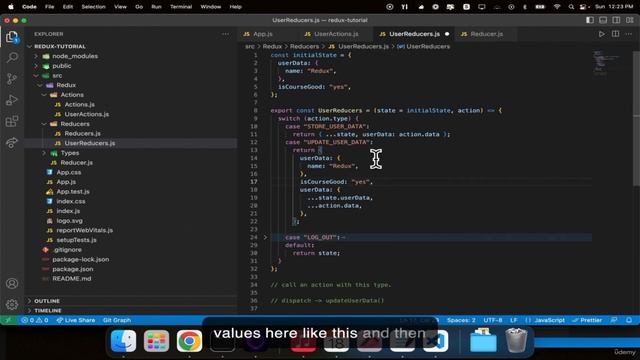Unfold the collapsed LOG_OUT case at line 24
The width and height of the screenshot is (640, 360).
tap(265, 237)
